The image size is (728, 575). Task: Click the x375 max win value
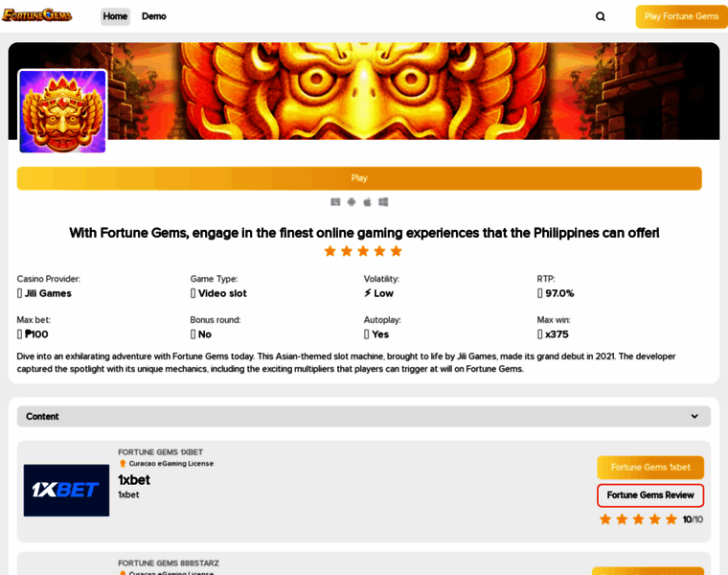point(557,334)
